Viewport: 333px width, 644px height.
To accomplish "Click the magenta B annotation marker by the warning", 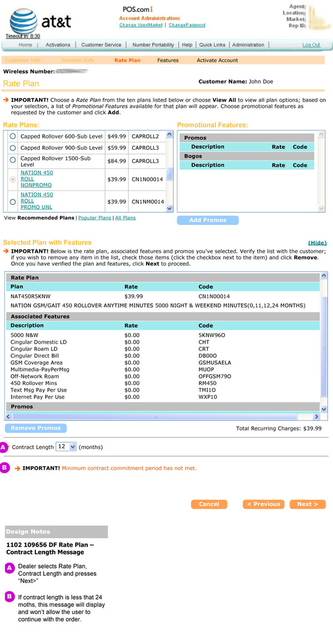I will [5, 468].
